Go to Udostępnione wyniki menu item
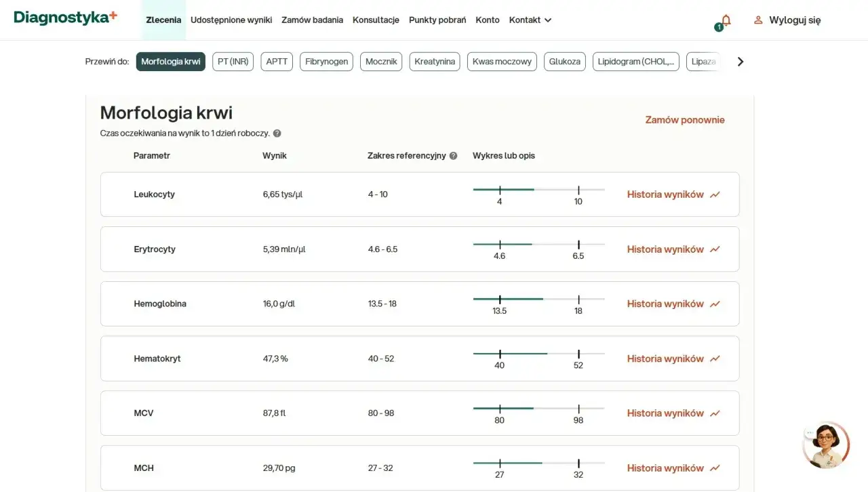This screenshot has width=868, height=492. [x=231, y=20]
